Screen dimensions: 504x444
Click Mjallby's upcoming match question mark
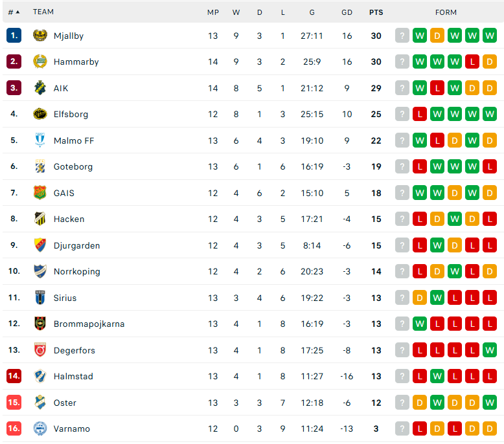[x=402, y=36]
